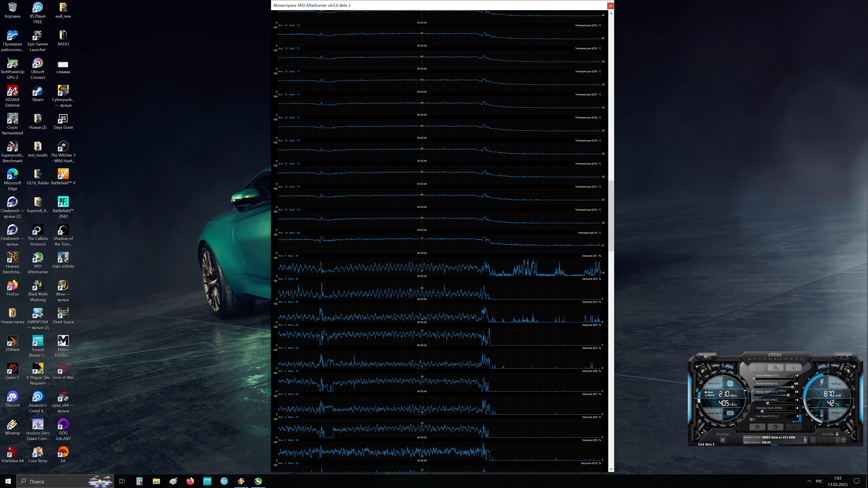Open fan settings gear beside Fan Speed
This screenshot has height=488, width=868.
tap(751, 420)
